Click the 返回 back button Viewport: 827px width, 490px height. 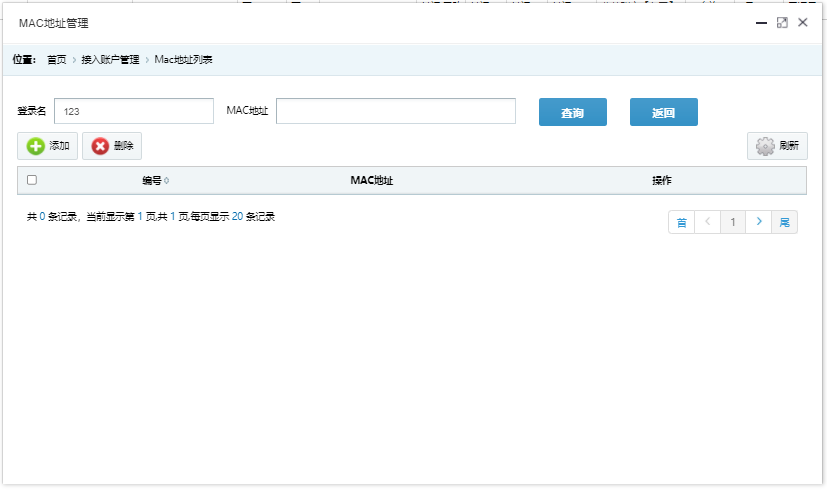coord(663,112)
